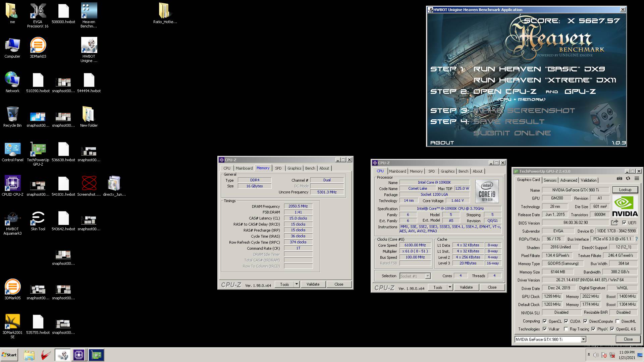This screenshot has height=362, width=644.
Task: Open Windows Explorer from the taskbar
Action: (29, 355)
